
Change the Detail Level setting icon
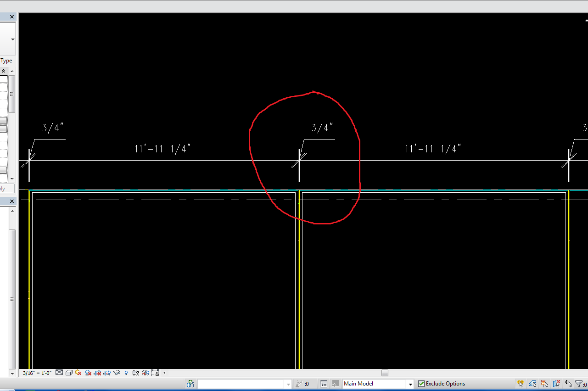59,373
